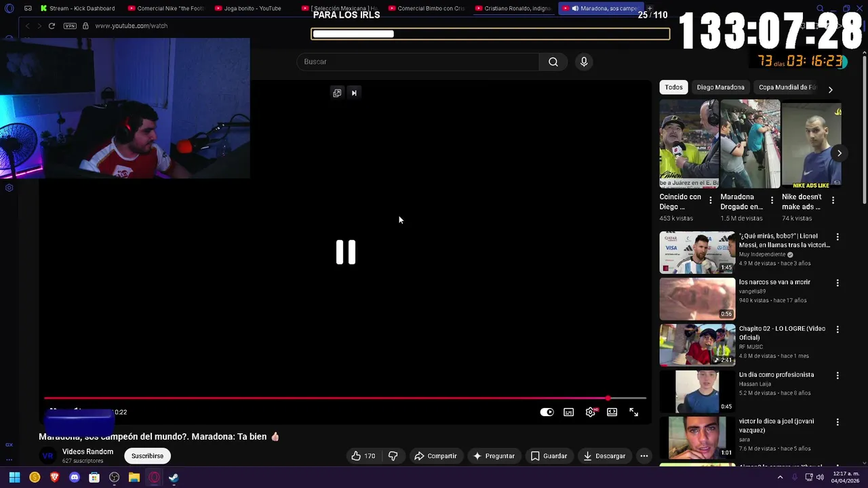Open options for Nike doesn't make ads

(x=833, y=201)
